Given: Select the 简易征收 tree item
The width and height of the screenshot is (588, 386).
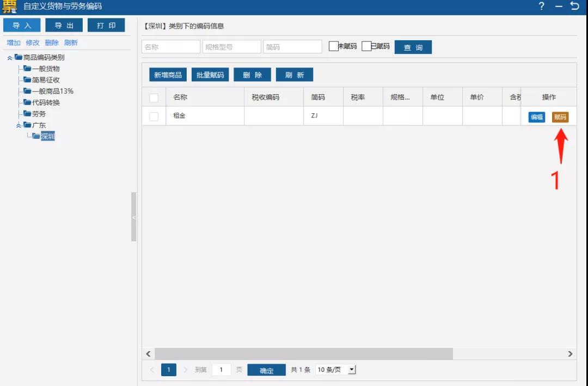Looking at the screenshot, I should point(46,80).
